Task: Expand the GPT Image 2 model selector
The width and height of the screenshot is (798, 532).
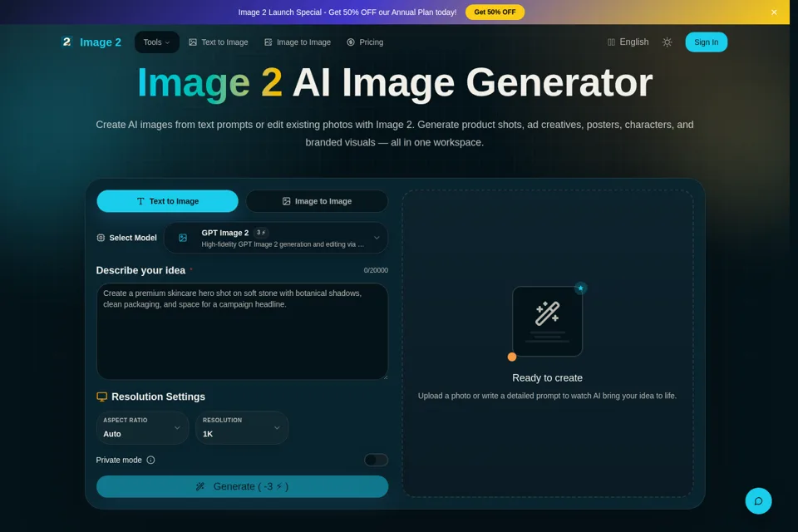Action: (x=276, y=238)
